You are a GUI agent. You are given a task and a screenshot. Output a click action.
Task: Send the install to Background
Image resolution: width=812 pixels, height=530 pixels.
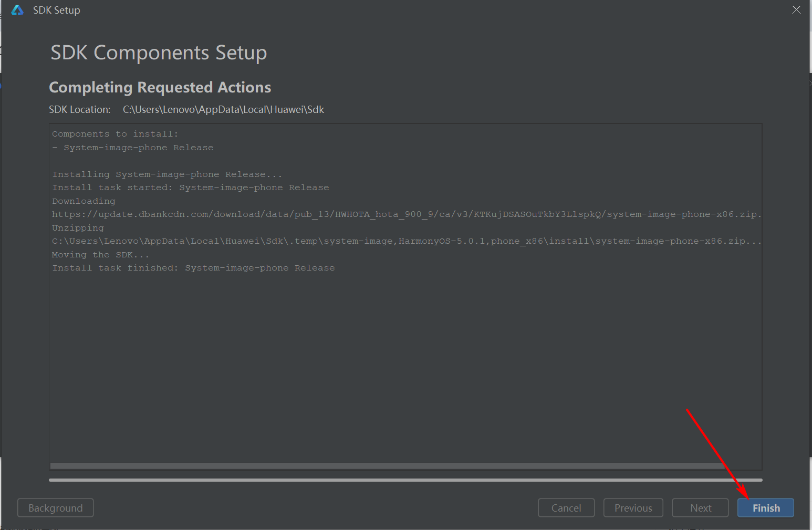(55, 508)
